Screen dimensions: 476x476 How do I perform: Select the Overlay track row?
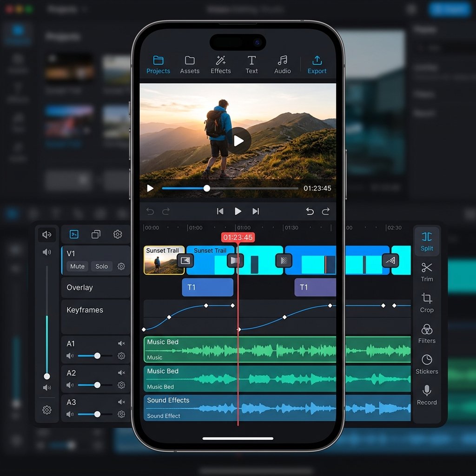[x=96, y=287]
